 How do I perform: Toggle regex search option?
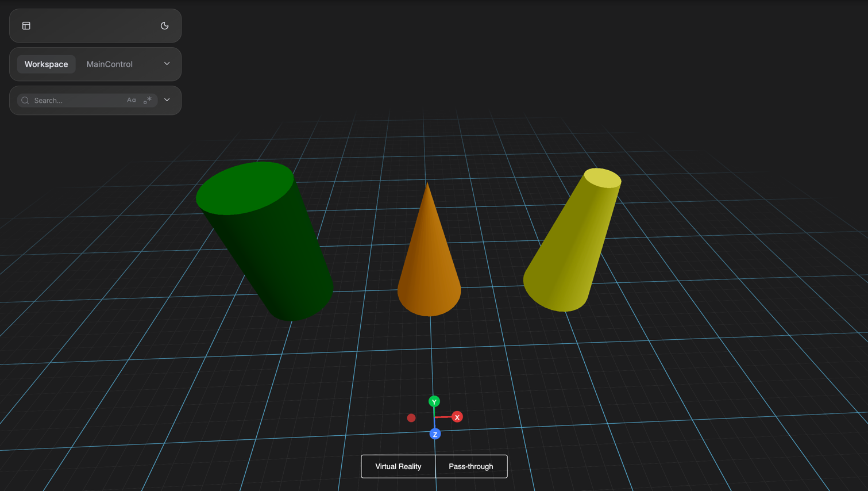point(148,100)
